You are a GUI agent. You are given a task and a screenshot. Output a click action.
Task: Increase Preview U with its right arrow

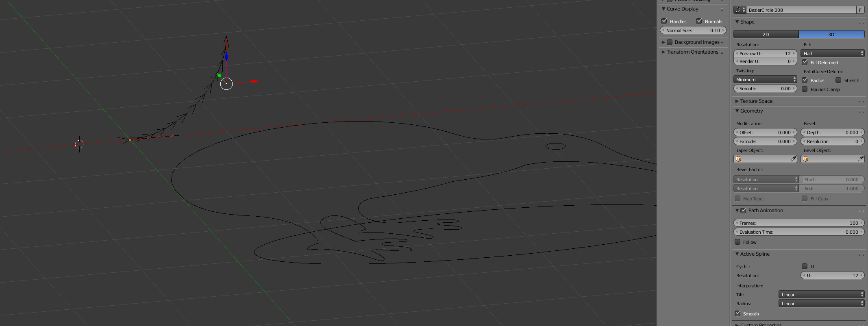click(x=794, y=53)
